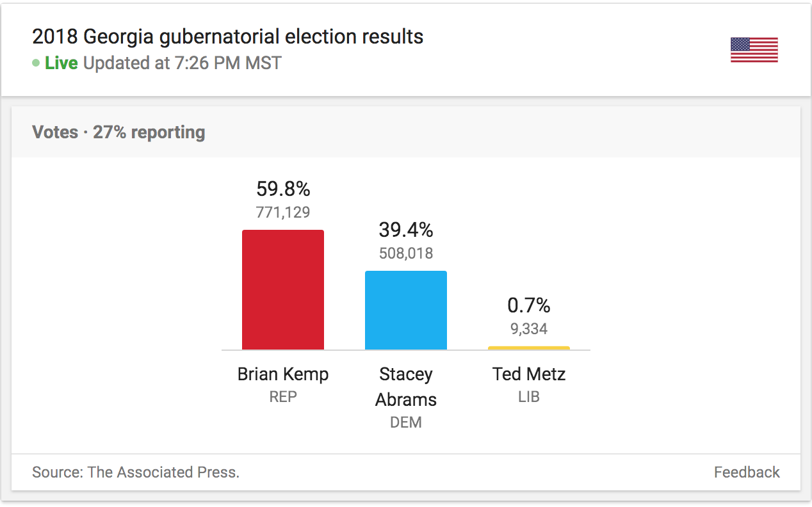812x507 pixels.
Task: Click the 771,129 vote count
Action: click(283, 212)
